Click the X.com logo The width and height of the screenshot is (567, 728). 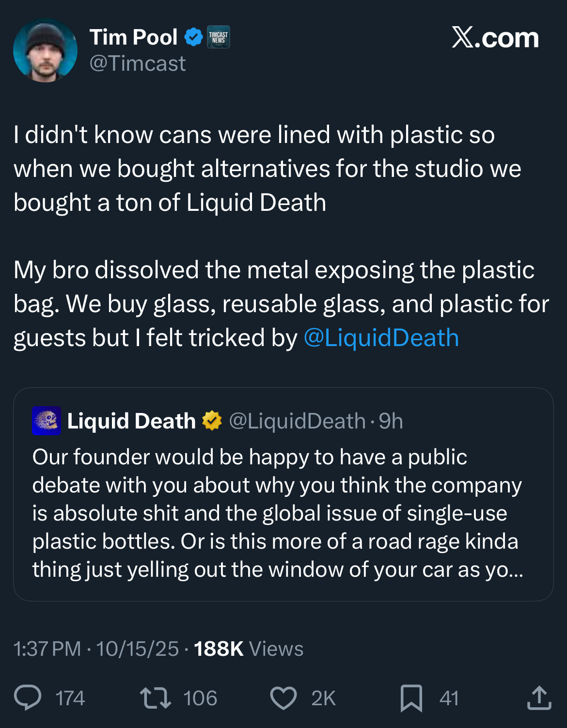tap(495, 38)
